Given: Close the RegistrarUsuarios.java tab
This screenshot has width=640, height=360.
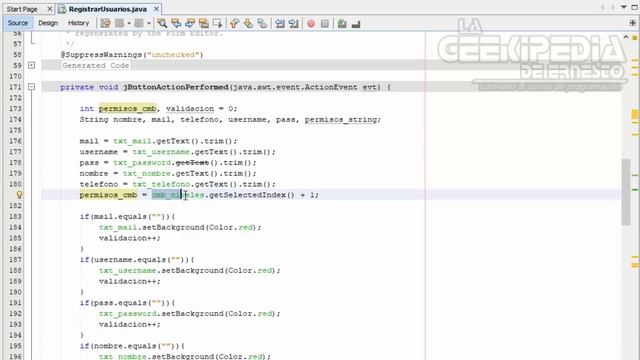Looking at the screenshot, I should tap(156, 9).
